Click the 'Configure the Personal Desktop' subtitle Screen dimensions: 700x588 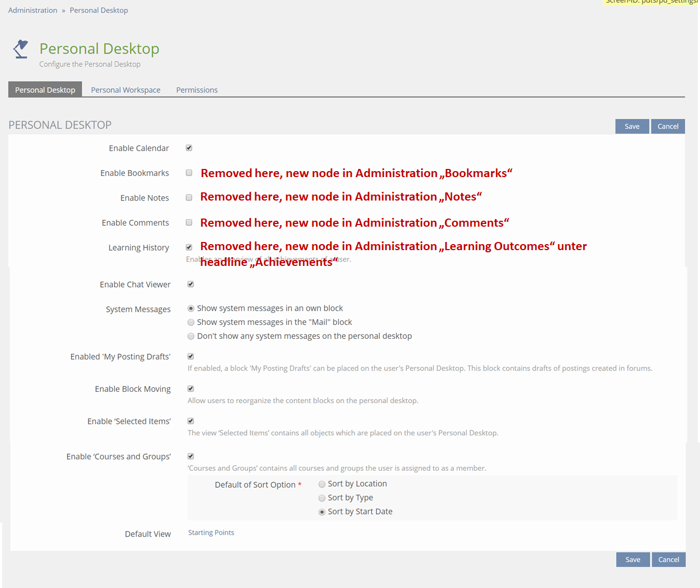click(x=90, y=64)
